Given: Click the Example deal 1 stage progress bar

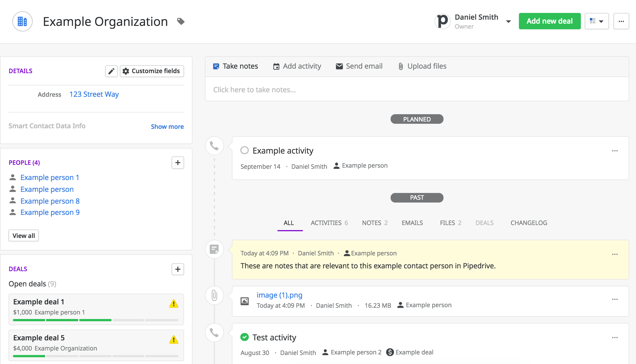Looking at the screenshot, I should (x=96, y=320).
